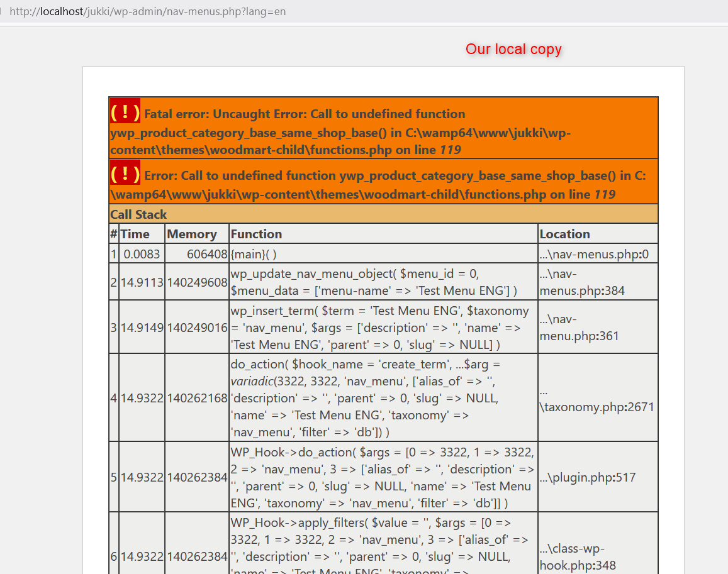This screenshot has width=728, height=574.
Task: Click the 'Function' column header
Action: 383,234
